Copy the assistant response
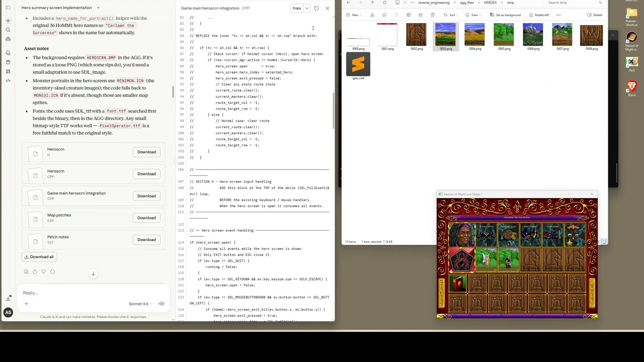Screen dimensions: 644x362 (x=26, y=272)
